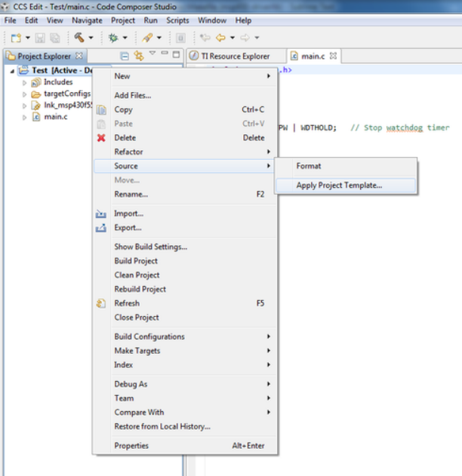Select targetConfigs folder in tree
Image resolution: width=462 pixels, height=476 pixels.
67,94
